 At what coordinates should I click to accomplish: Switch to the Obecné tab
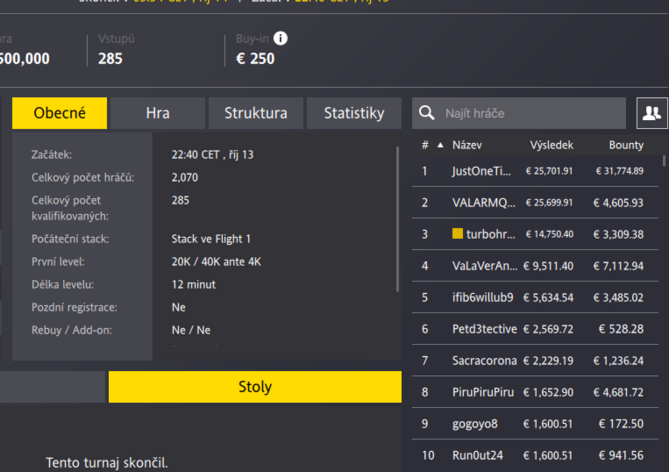click(60, 114)
